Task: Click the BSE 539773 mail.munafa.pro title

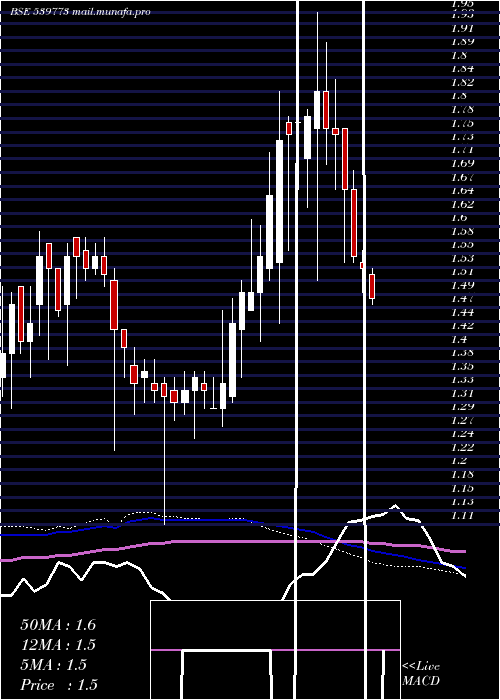Action: [80, 12]
